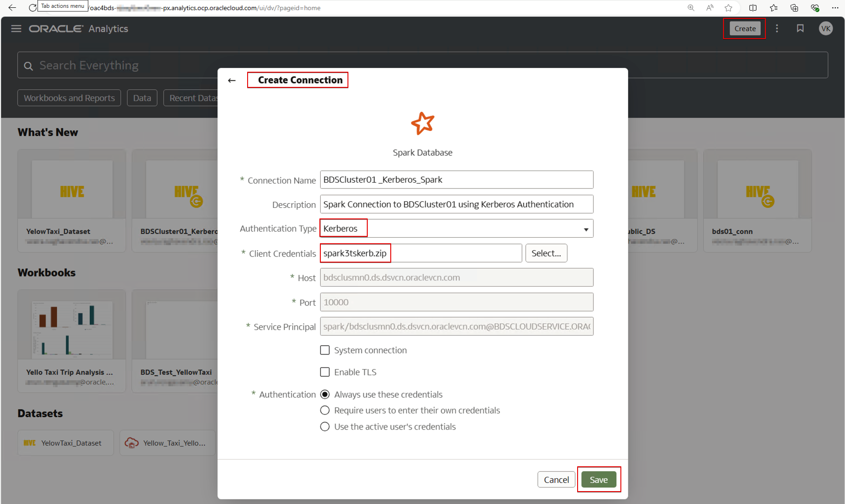Click the search magnifier icon

29,66
